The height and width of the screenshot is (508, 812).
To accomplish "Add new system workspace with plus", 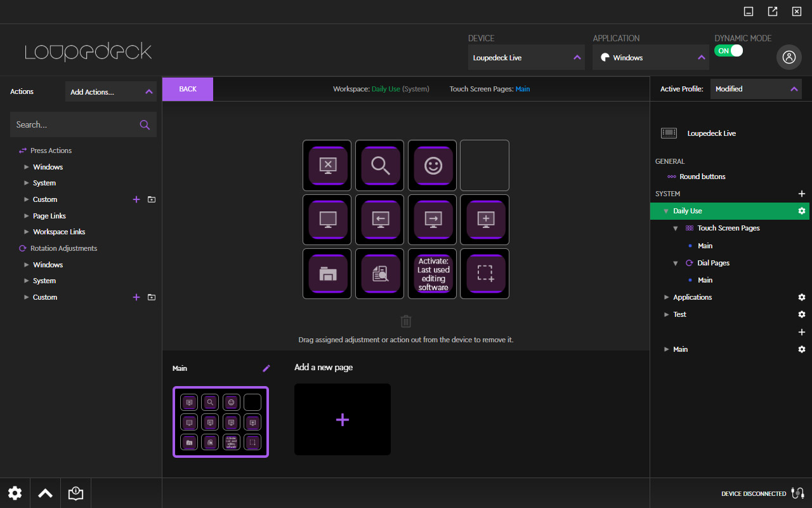I will [x=802, y=194].
